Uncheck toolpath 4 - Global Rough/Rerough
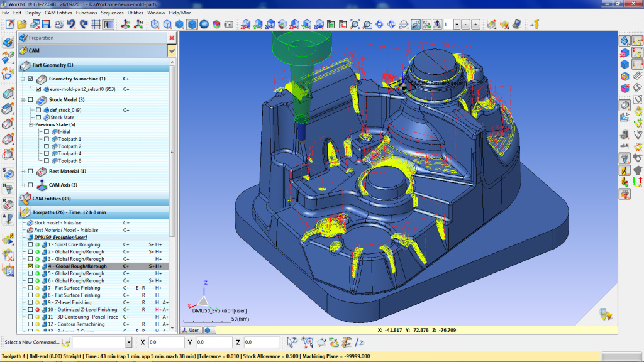This screenshot has height=362, width=644. point(30,266)
